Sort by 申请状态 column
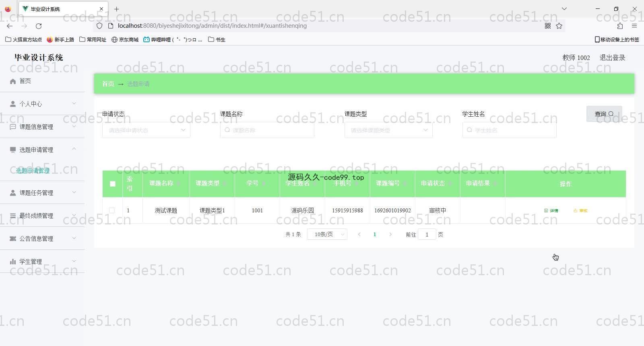Viewport: 644px width, 346px height. tap(450, 183)
